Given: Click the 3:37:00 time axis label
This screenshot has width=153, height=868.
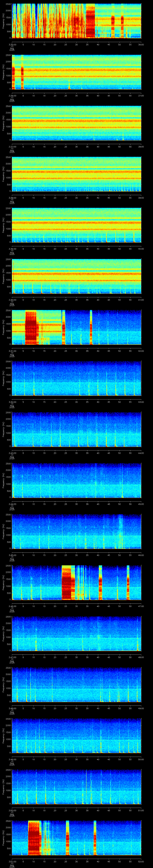Looking at the screenshot, I should (x=12, y=147).
